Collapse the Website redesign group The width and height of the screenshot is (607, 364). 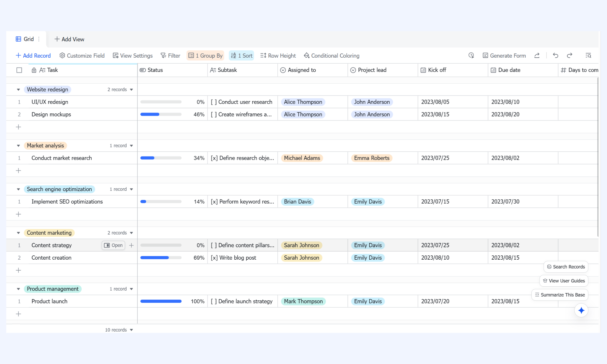[18, 89]
